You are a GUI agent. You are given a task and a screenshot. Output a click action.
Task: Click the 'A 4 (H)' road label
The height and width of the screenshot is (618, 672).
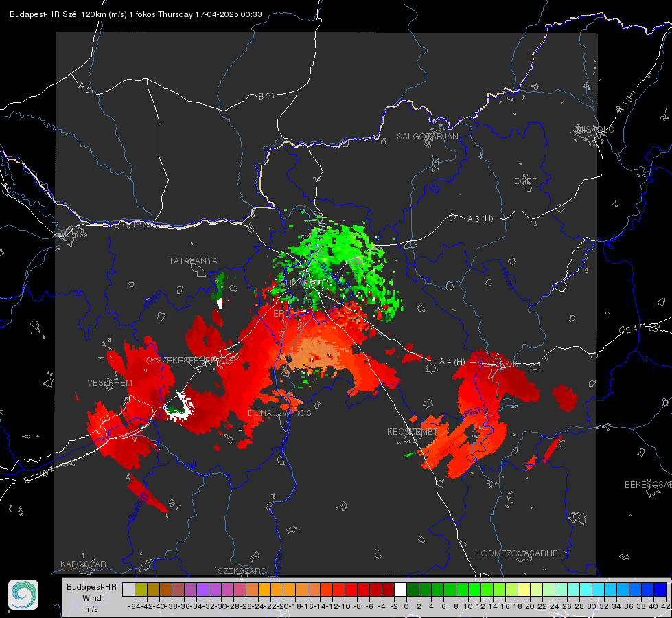452,362
